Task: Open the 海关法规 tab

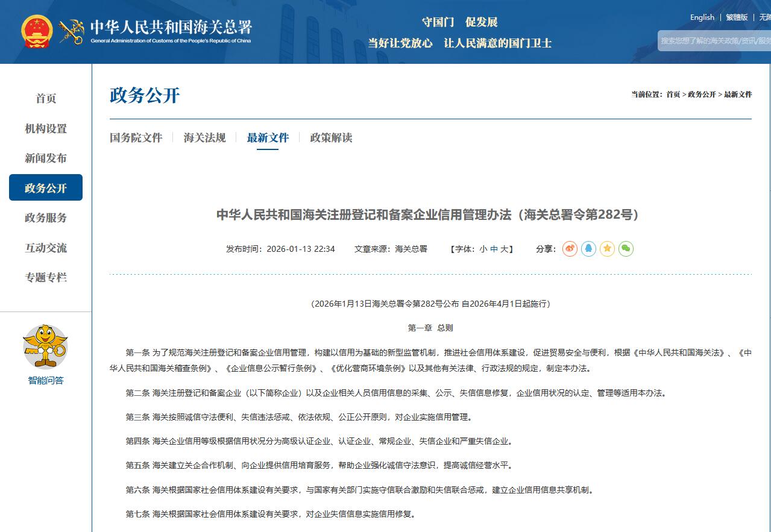Action: 204,138
